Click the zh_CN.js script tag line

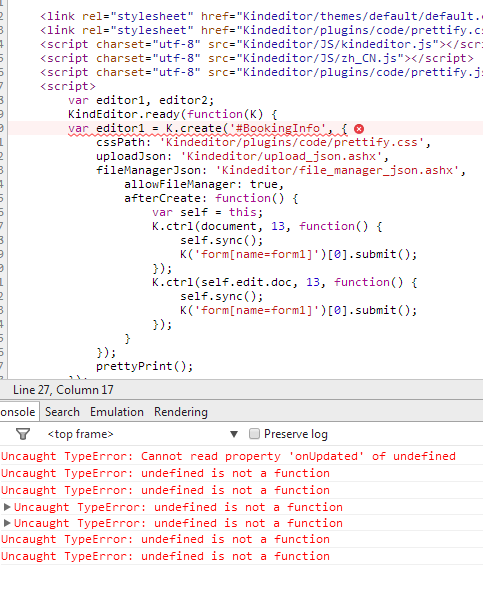257,59
